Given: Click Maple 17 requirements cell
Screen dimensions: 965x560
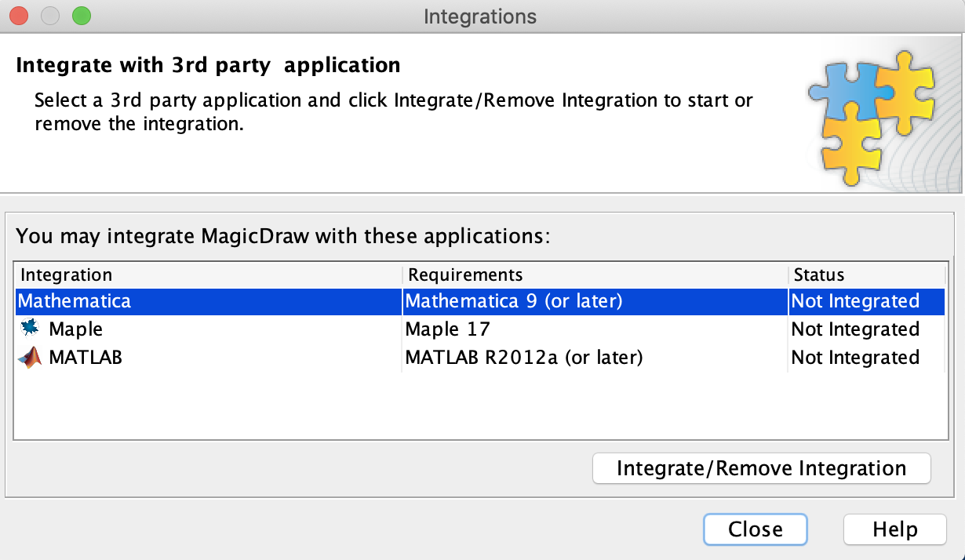Looking at the screenshot, I should coord(447,329).
